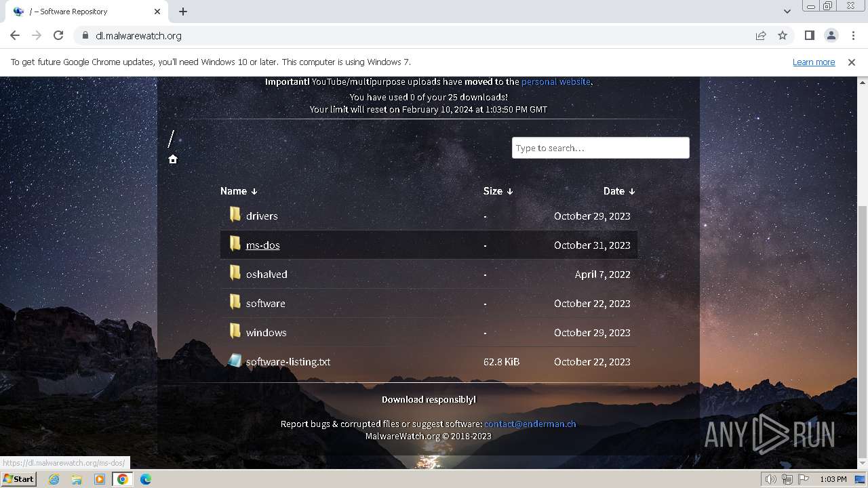Click October 31, 2023 date cell
The height and width of the screenshot is (488, 868).
[592, 245]
